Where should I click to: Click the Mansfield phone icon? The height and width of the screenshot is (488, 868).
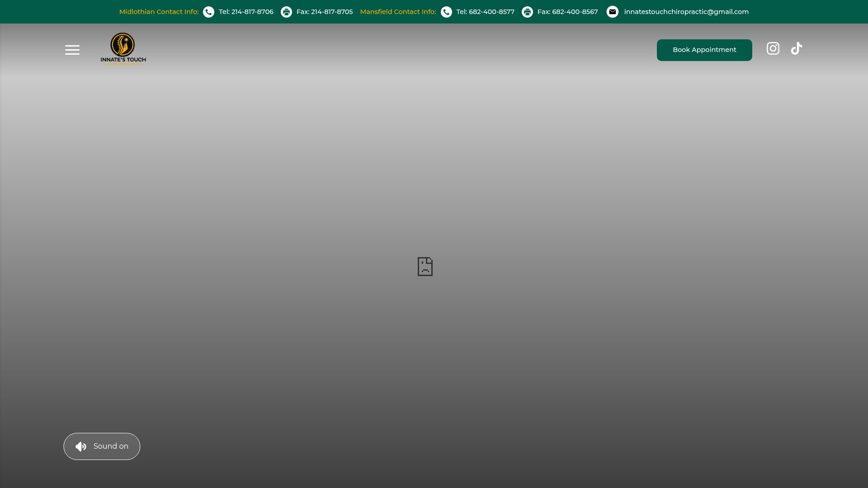pyautogui.click(x=446, y=12)
